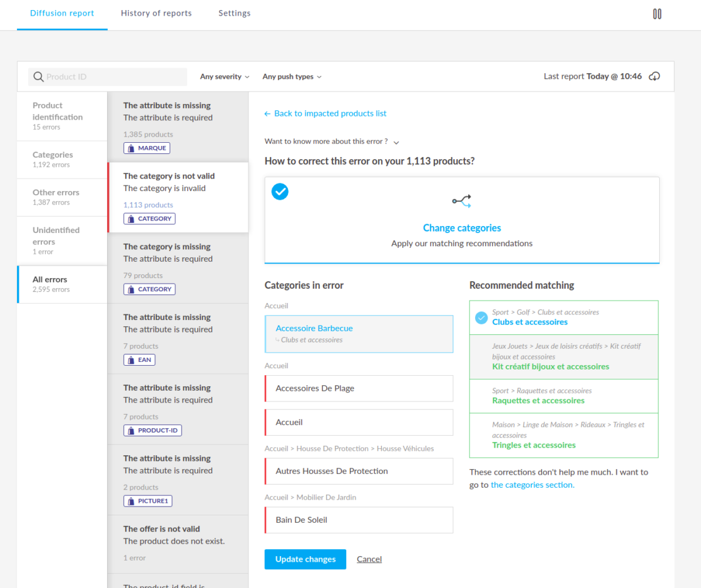Click the pause icon in top right
The image size is (701, 588).
pos(657,14)
